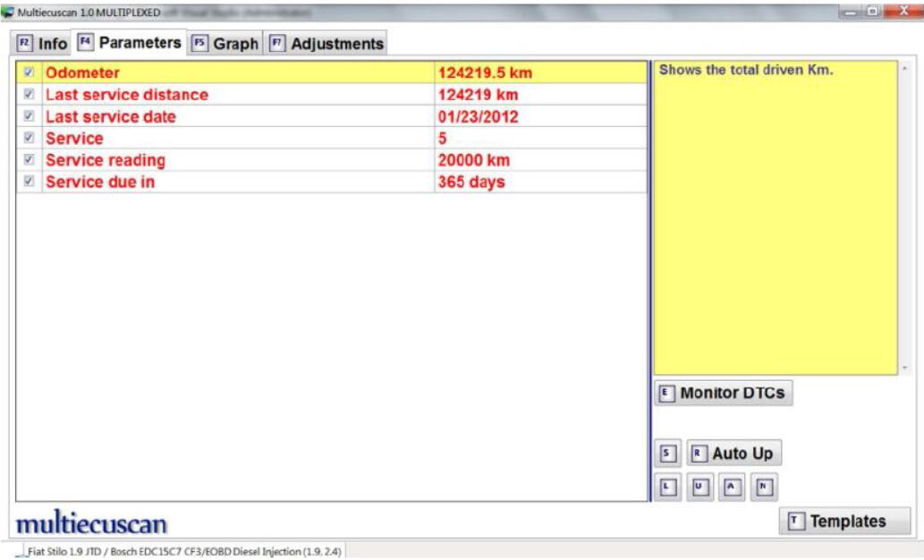Click the Auto Up button
The height and width of the screenshot is (560, 924).
coord(733,454)
